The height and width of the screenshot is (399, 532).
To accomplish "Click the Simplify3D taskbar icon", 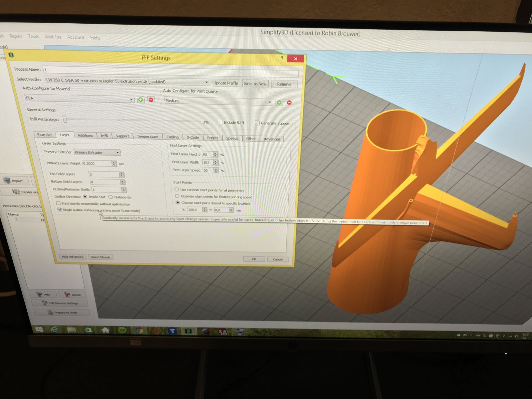I will pyautogui.click(x=189, y=331).
